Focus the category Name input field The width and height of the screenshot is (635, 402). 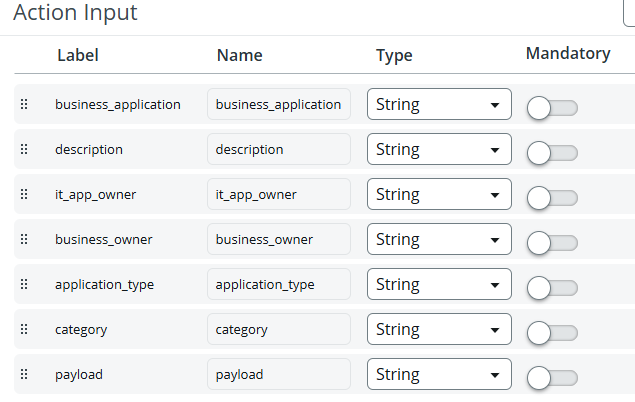click(x=279, y=329)
